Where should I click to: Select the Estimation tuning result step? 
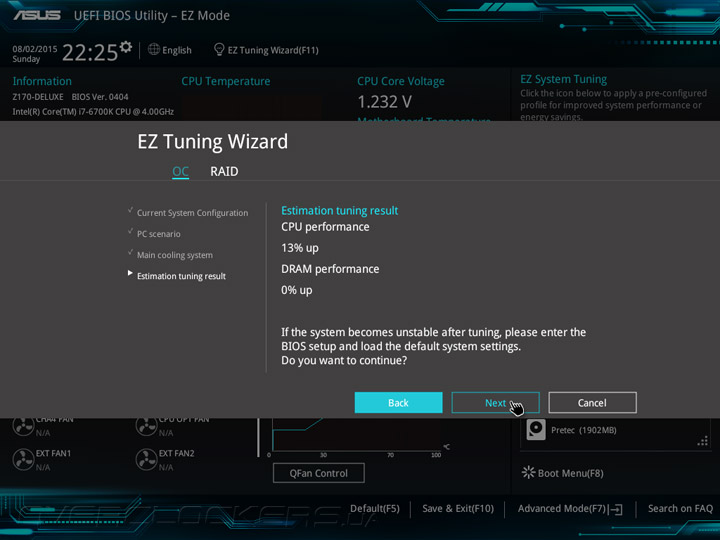pyautogui.click(x=181, y=276)
